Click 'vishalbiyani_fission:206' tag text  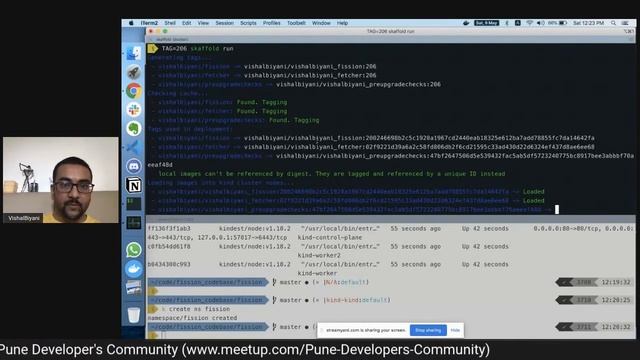[x=310, y=67]
